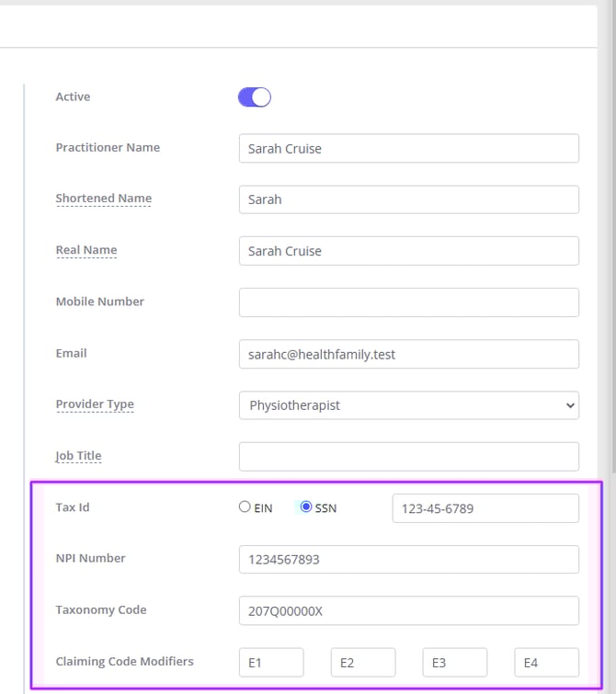Select the E3 claiming code modifier box
616x694 pixels.
[454, 662]
